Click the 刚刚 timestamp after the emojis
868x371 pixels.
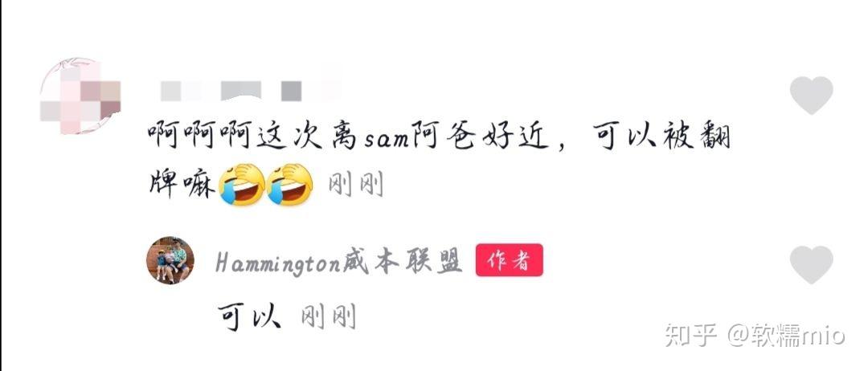click(355, 185)
